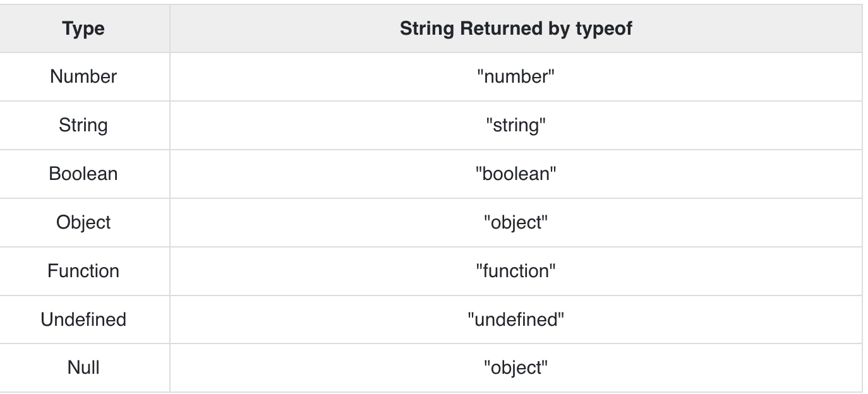868x394 pixels.
Task: Click the Function type cell
Action: 83,271
